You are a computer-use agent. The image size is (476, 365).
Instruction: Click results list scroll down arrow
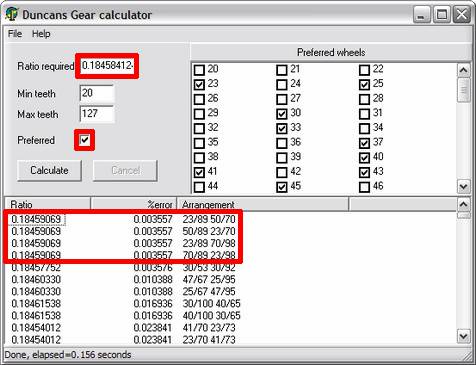pyautogui.click(x=464, y=336)
